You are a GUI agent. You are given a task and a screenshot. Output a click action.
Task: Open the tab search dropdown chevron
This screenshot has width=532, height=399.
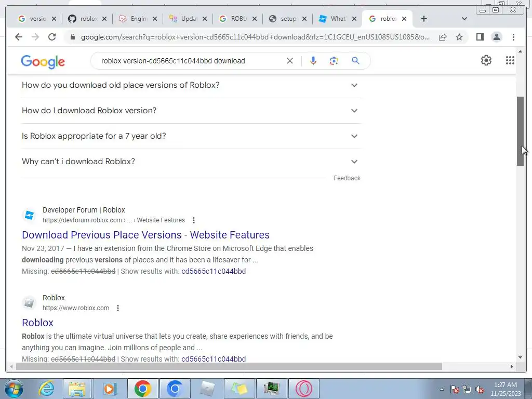coord(464,19)
